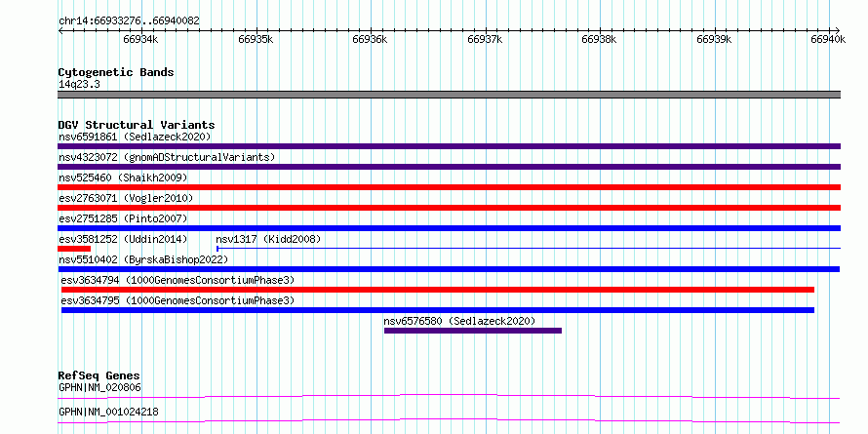Screen dimensions: 868x434
Task: Open the esv2763071 (Vogler2010) variant bar
Action: tap(449, 208)
